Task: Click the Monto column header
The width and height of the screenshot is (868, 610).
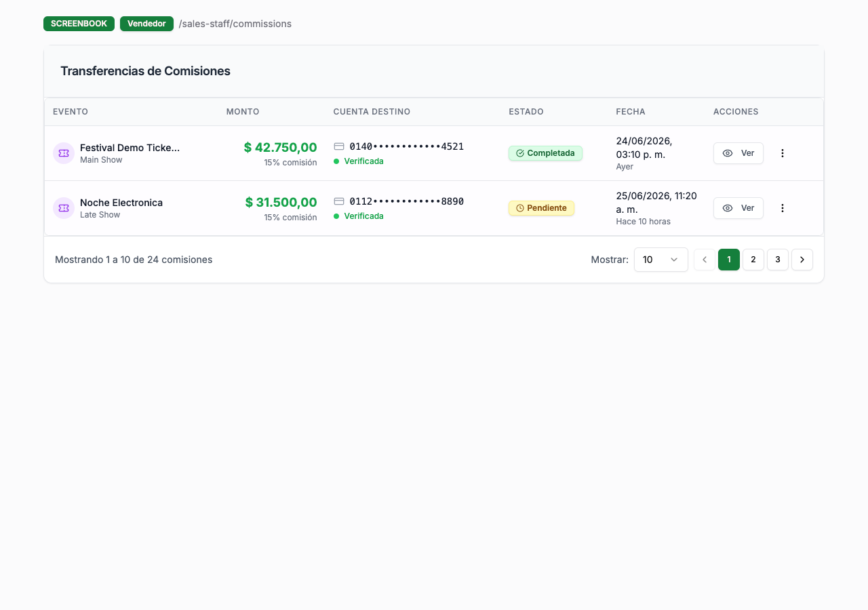Action: point(243,112)
